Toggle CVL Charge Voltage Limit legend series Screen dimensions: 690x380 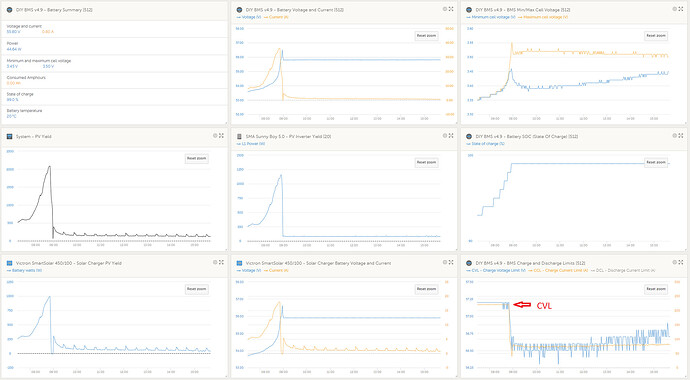click(x=496, y=270)
